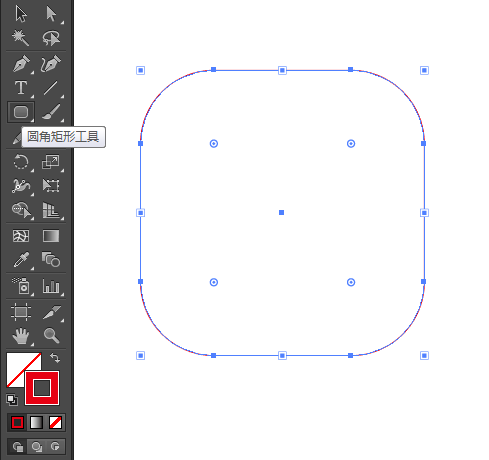The width and height of the screenshot is (489, 460).
Task: Reset to default fill and stroke
Action: coord(12,400)
